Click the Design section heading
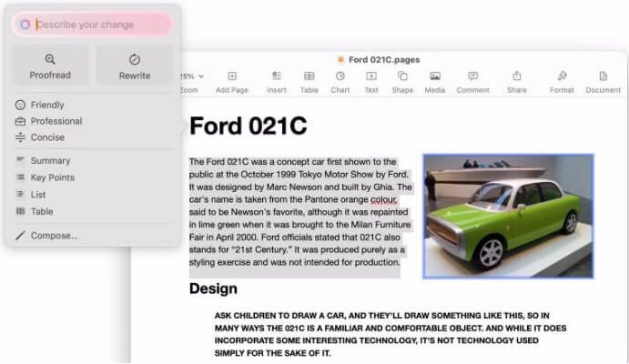The image size is (629, 364). [x=213, y=288]
